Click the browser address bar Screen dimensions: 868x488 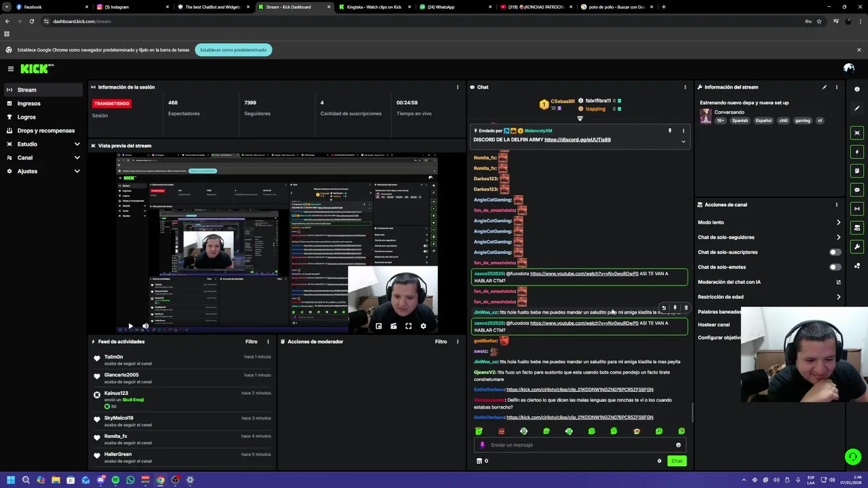pyautogui.click(x=420, y=21)
